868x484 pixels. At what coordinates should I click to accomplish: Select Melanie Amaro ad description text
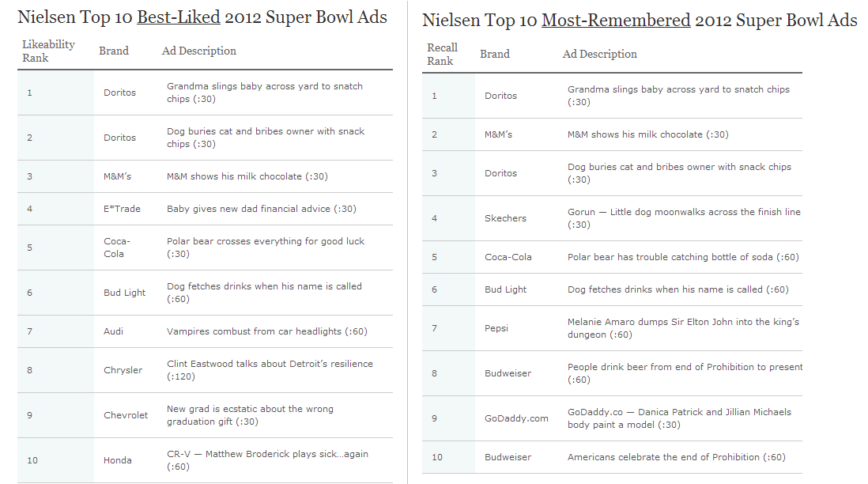pos(683,328)
